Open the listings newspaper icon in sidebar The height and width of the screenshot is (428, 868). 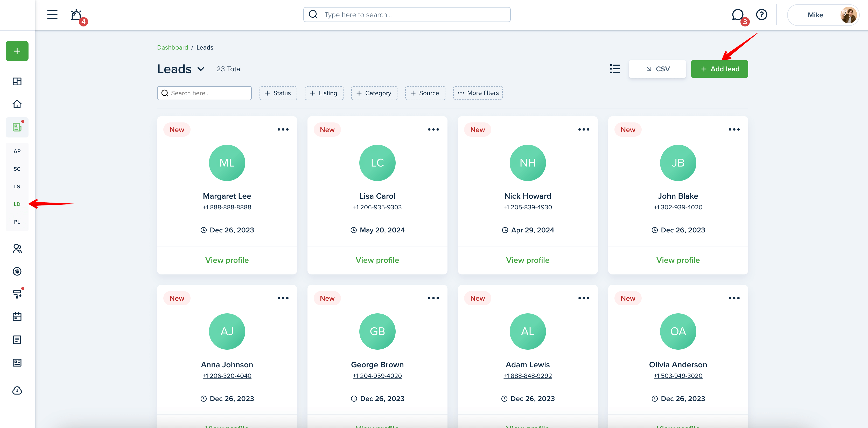(x=17, y=127)
